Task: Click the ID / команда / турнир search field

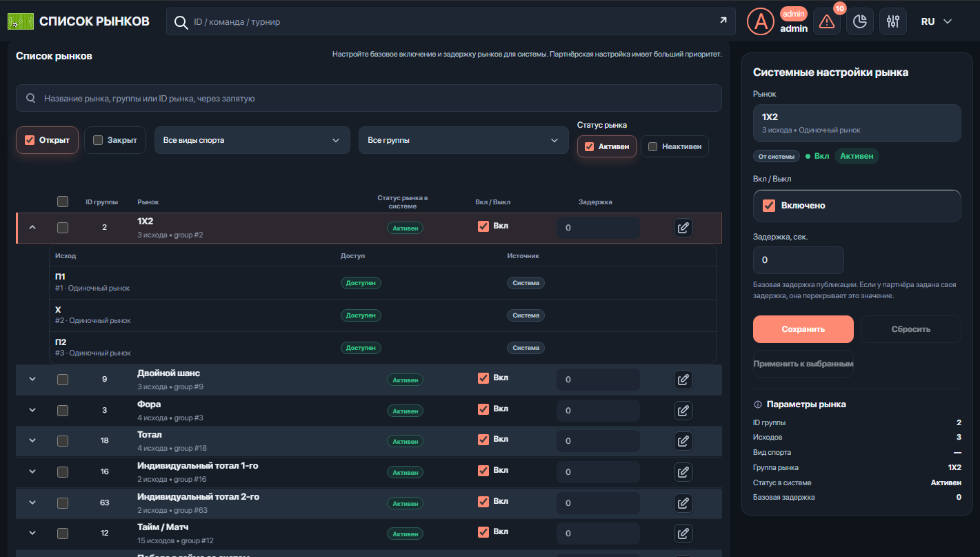Action: tap(451, 22)
